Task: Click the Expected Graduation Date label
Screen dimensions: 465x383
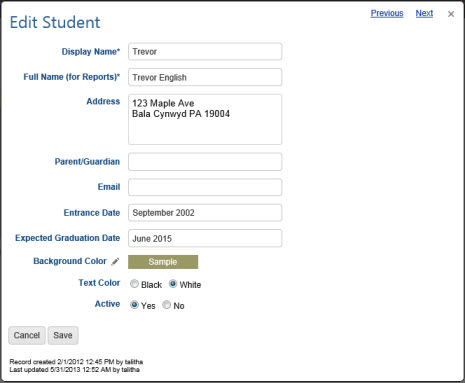Action: [x=68, y=238]
